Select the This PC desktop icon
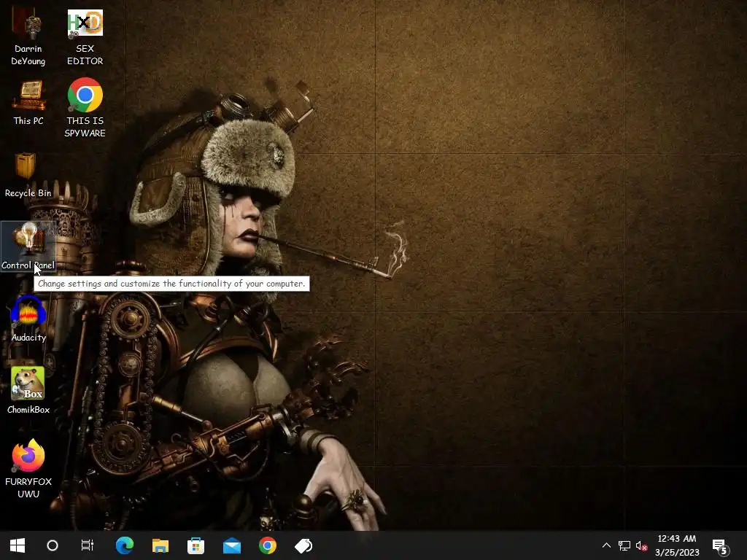747x560 pixels. 28,102
